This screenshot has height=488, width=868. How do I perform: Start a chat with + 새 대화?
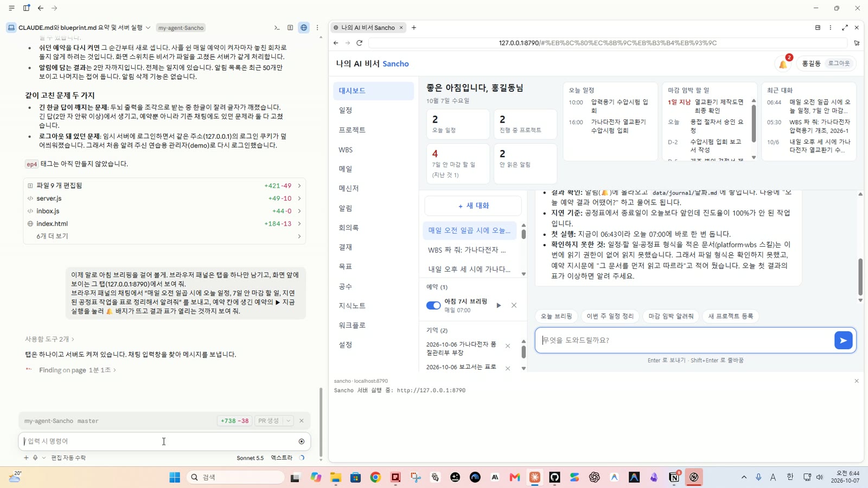(x=473, y=206)
